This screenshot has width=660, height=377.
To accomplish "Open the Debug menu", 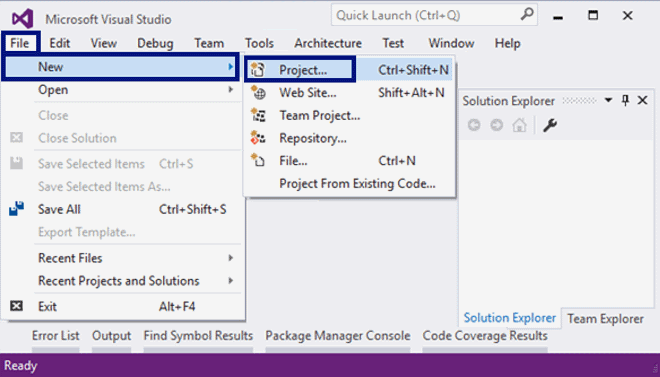I will click(155, 43).
